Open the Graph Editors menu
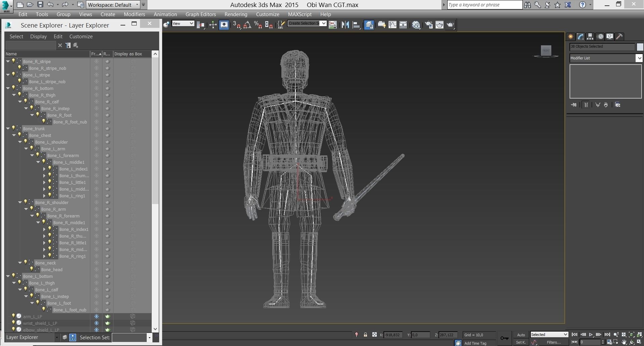The height and width of the screenshot is (346, 644). tap(200, 14)
